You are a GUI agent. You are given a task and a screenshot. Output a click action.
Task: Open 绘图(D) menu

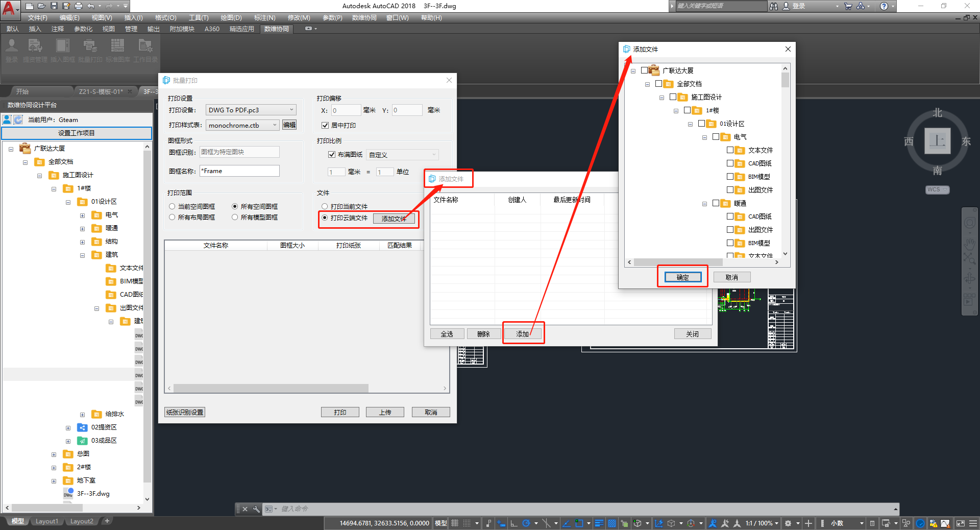231,17
